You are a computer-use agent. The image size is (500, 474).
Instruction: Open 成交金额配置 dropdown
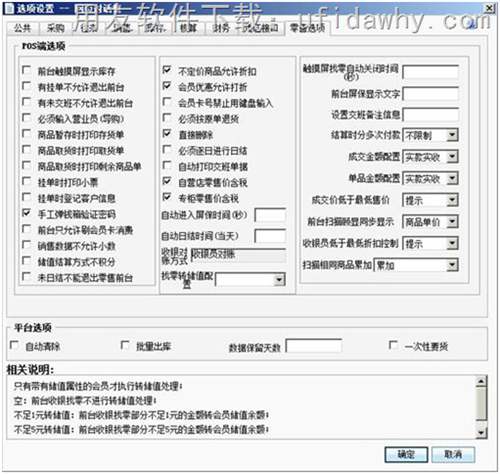point(452,157)
